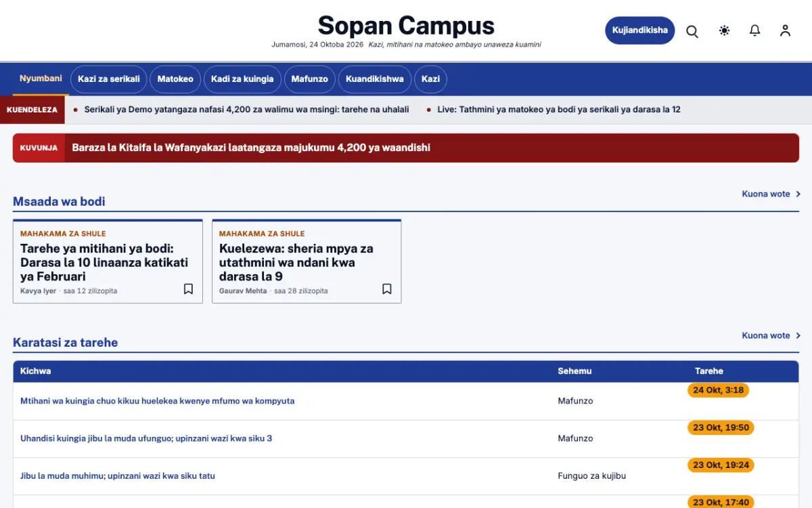Switch to the Matokeo tab

coord(175,79)
